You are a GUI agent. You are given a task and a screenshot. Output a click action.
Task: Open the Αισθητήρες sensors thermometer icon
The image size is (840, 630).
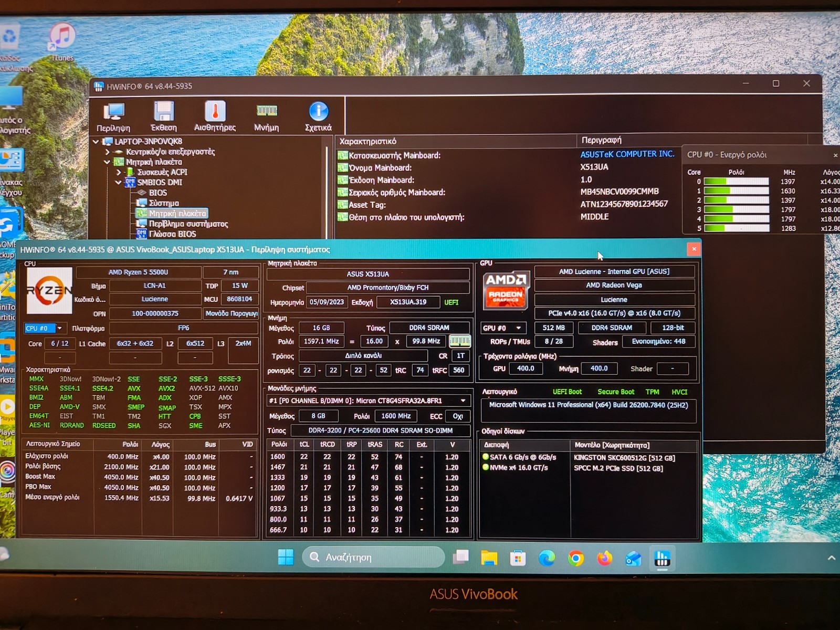click(x=215, y=117)
